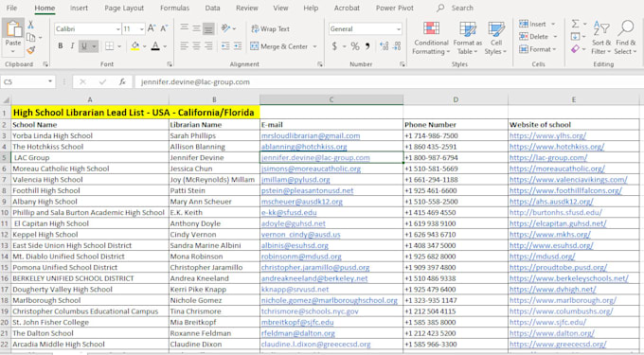Toggle Italic formatting
Image resolution: width=644 pixels, height=355 pixels.
click(72, 46)
